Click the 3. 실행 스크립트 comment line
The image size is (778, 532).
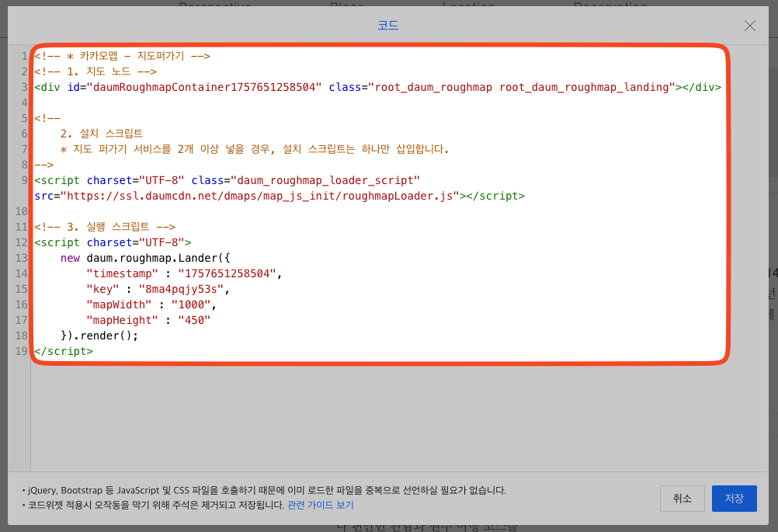(x=105, y=227)
